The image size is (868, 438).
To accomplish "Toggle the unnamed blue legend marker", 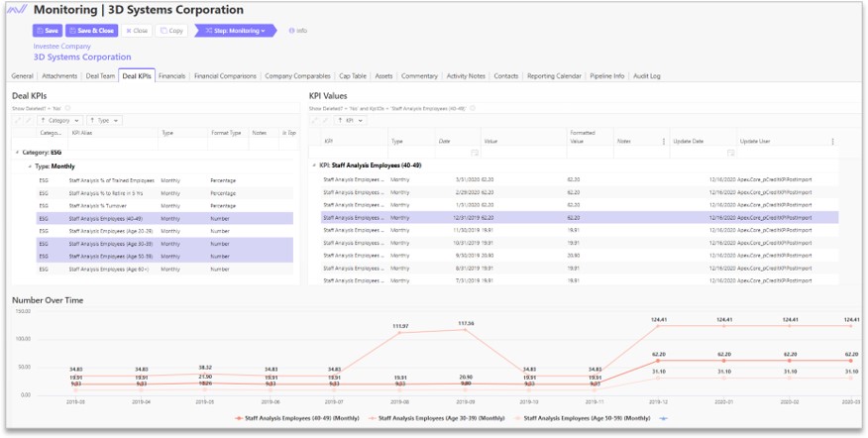I will point(663,418).
